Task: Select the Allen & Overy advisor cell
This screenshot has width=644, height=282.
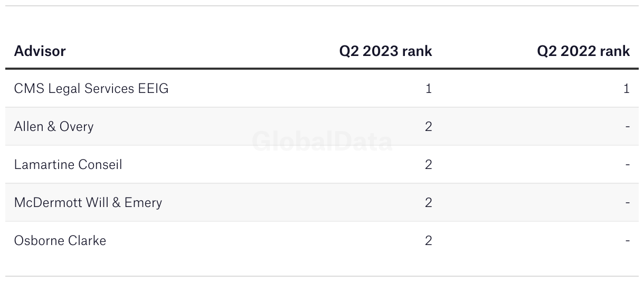Action: click(x=53, y=127)
